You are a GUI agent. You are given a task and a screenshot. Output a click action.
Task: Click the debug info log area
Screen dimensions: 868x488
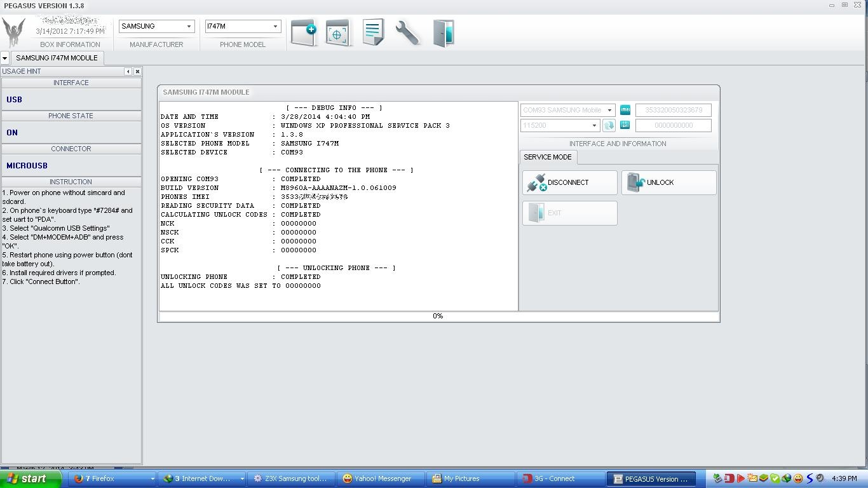tap(339, 206)
